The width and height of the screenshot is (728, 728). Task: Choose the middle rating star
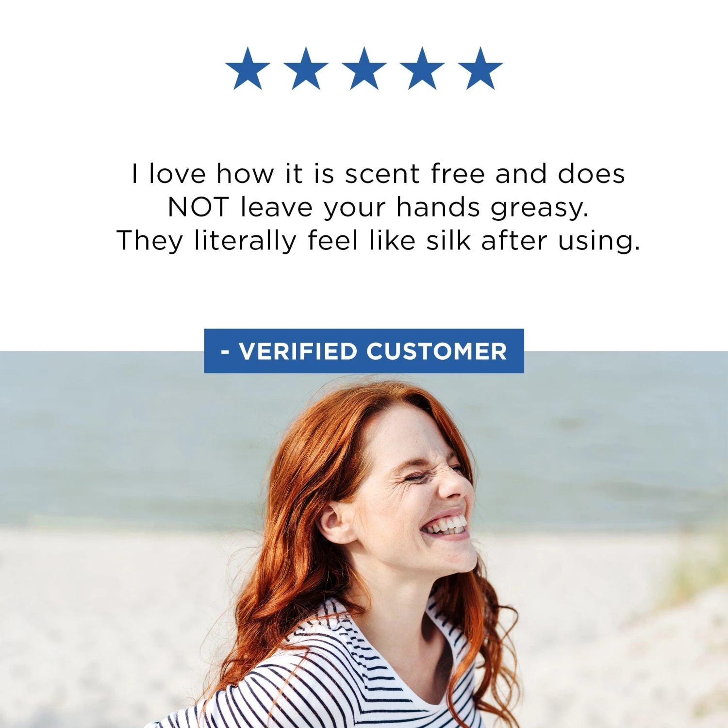click(x=364, y=70)
